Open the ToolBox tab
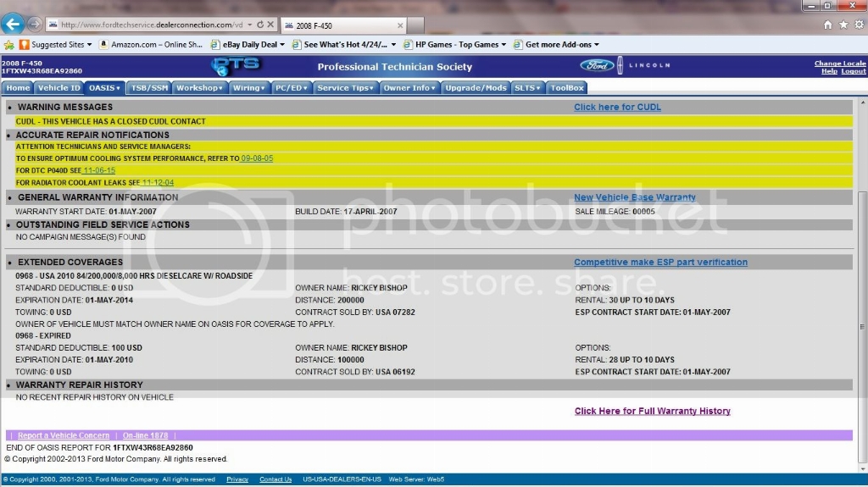The height and width of the screenshot is (487, 868). point(566,88)
